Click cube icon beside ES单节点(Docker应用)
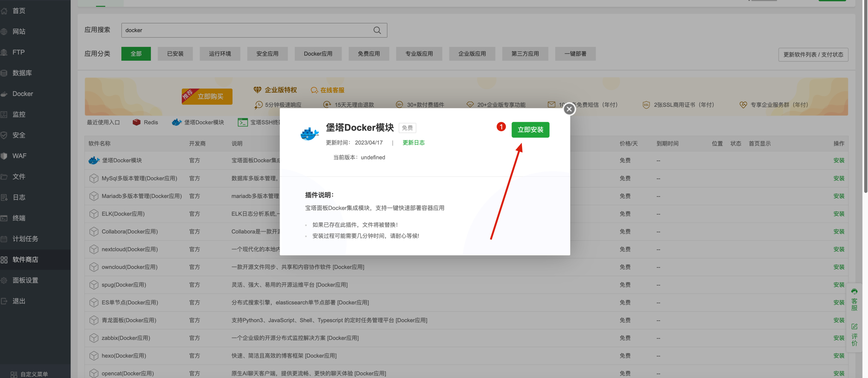 [94, 302]
